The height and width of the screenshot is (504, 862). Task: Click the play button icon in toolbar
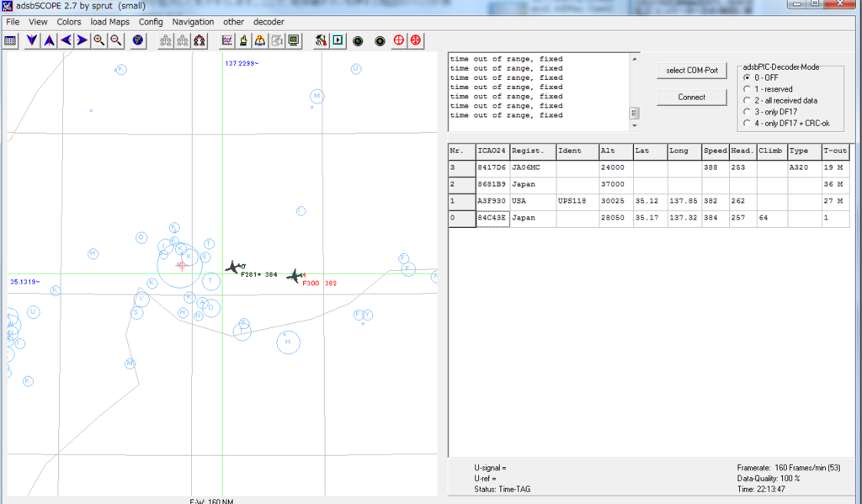pyautogui.click(x=338, y=40)
